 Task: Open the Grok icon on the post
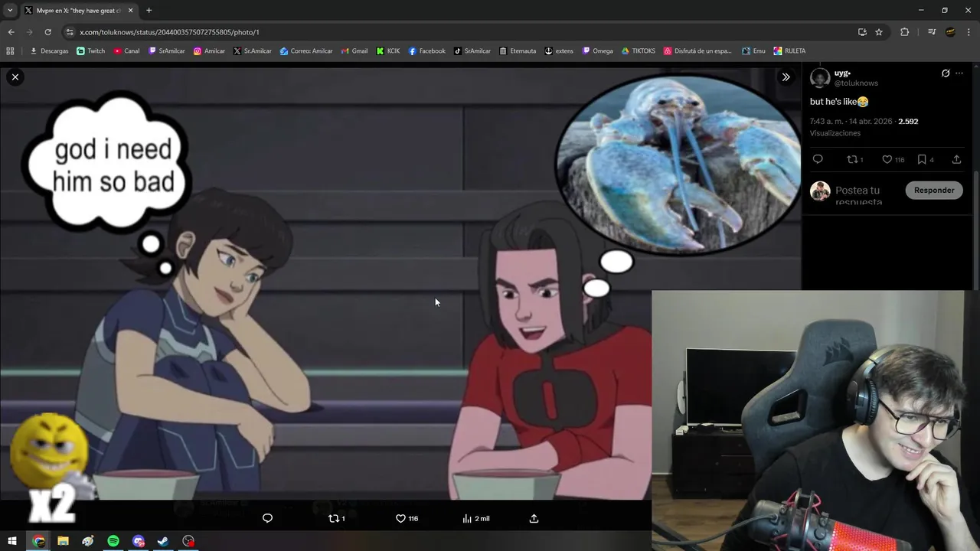pos(946,73)
